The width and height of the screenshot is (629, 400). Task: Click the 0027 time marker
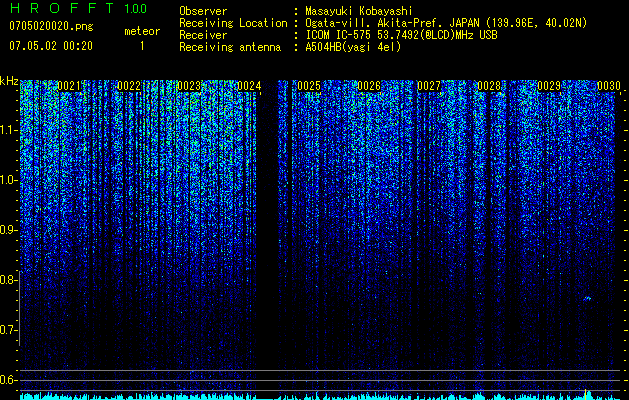click(429, 86)
